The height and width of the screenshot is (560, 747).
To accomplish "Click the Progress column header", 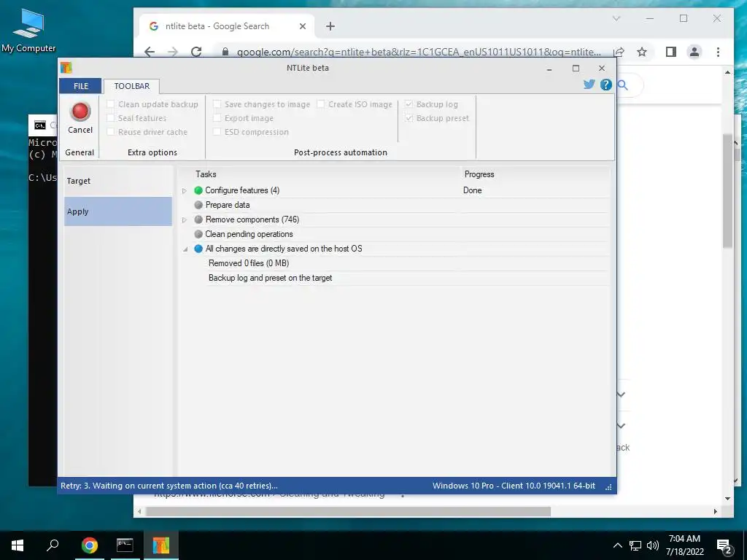I will 479,174.
